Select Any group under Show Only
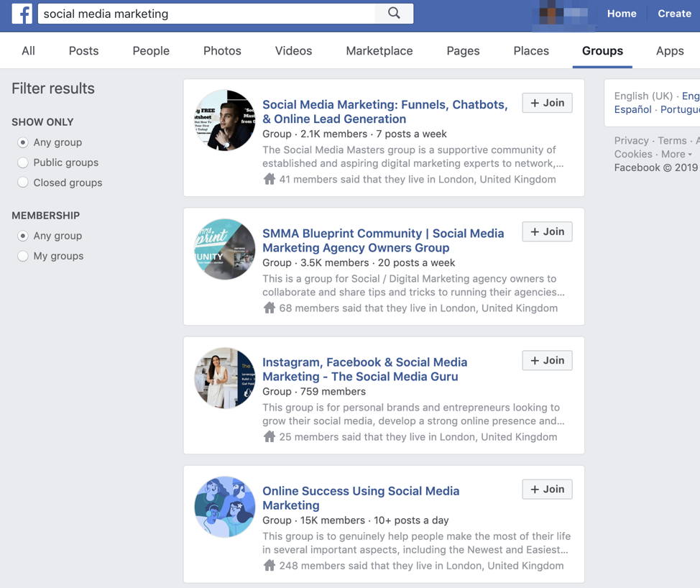Viewport: 700px width, 588px height. (x=23, y=142)
